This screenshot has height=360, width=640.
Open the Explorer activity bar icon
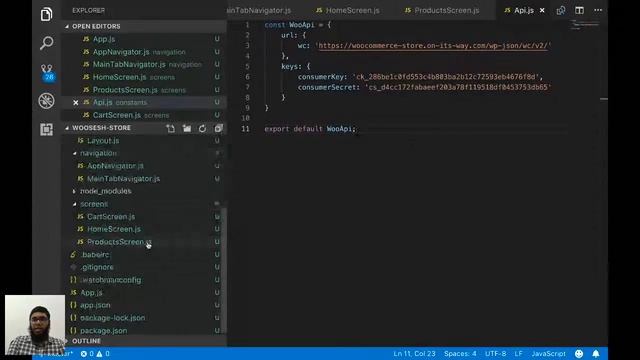tap(47, 14)
